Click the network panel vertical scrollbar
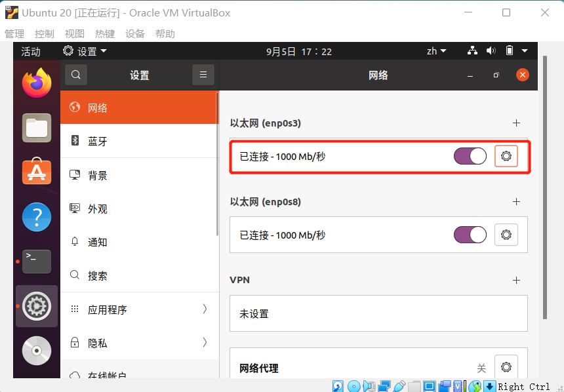Image resolution: width=564 pixels, height=392 pixels. click(x=545, y=187)
